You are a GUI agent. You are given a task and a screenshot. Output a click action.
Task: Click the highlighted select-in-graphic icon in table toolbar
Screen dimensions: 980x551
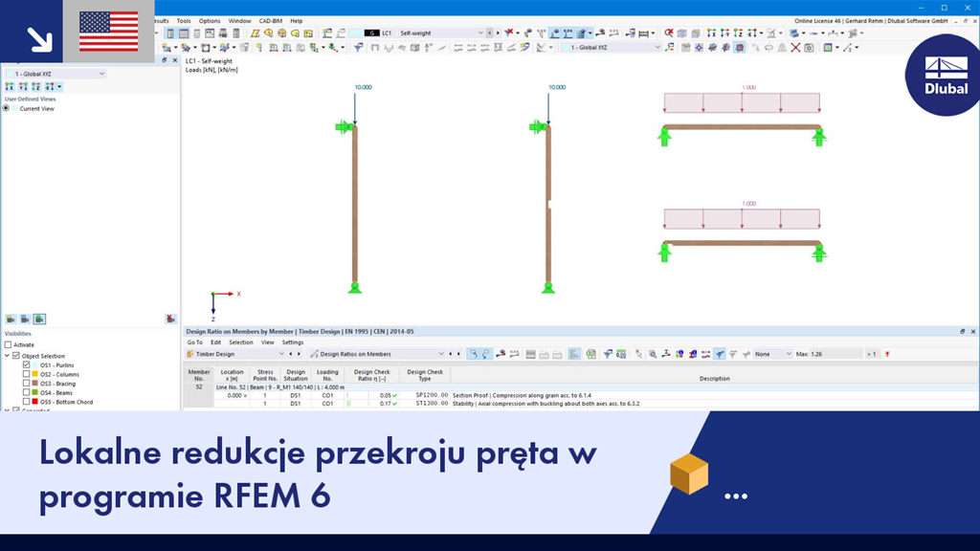pyautogui.click(x=473, y=354)
